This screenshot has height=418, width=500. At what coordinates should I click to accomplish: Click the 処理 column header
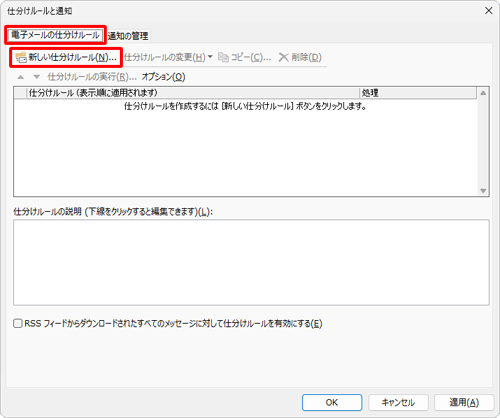(418, 93)
